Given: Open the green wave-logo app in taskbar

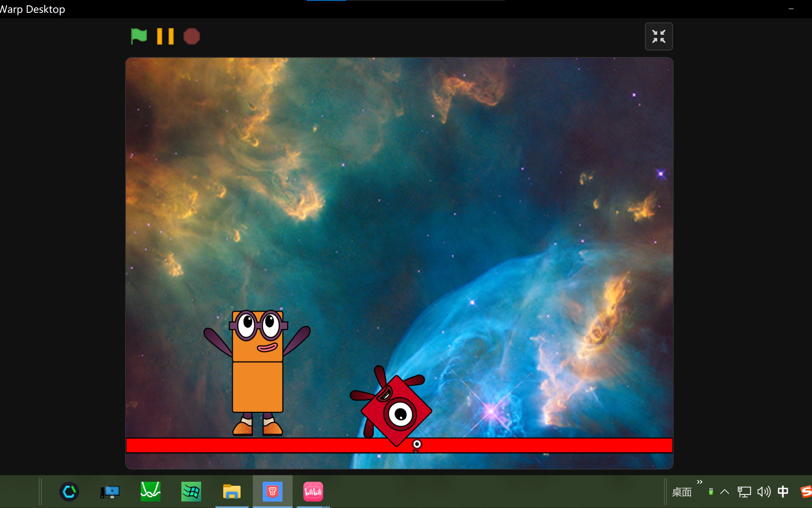Looking at the screenshot, I should tap(150, 492).
